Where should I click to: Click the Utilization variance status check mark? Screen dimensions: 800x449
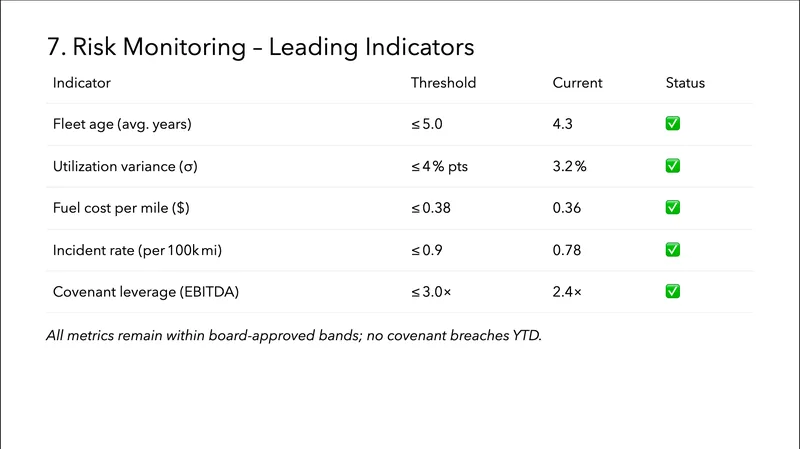tap(673, 166)
